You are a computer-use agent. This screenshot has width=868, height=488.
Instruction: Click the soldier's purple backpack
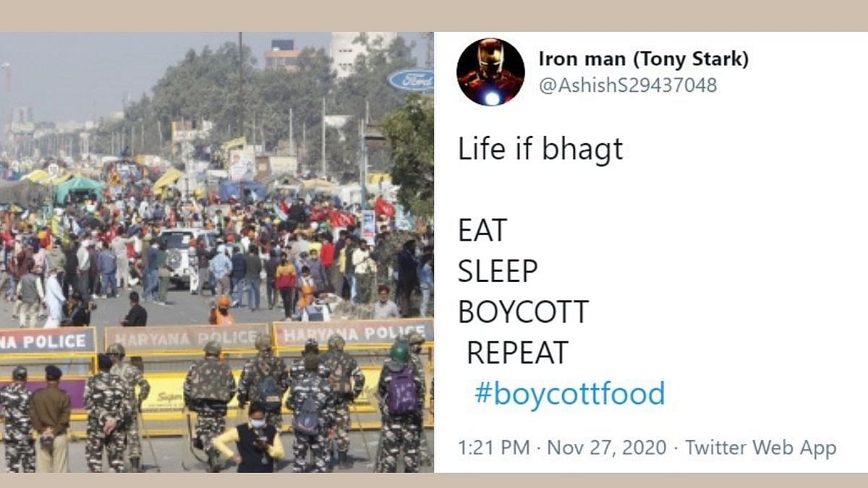[x=403, y=391]
